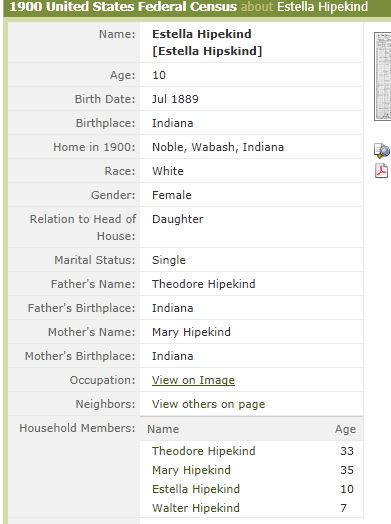Click the Age column header in household table

click(345, 429)
